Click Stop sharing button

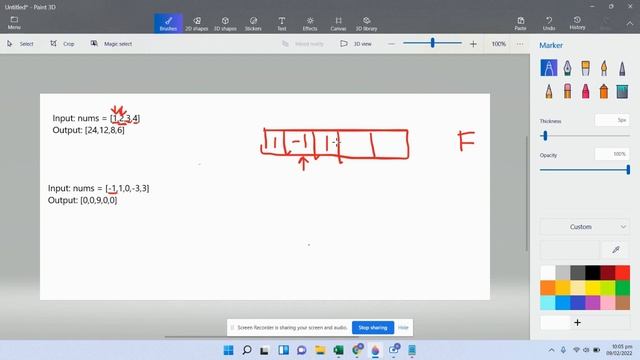coord(373,327)
